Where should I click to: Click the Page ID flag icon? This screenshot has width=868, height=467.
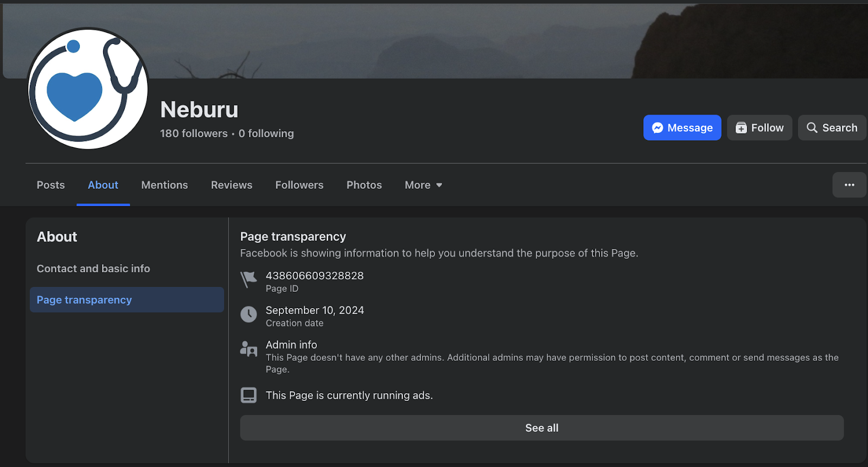(x=248, y=280)
